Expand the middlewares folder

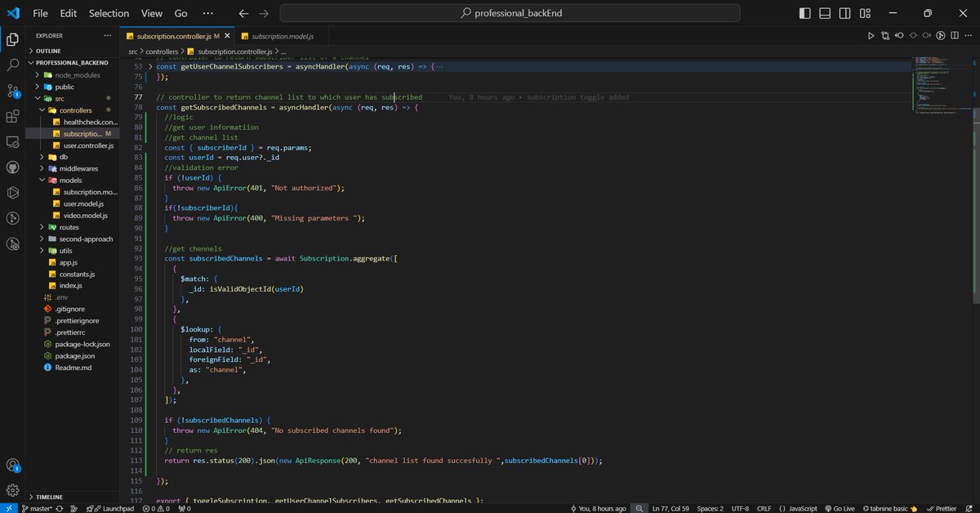(x=72, y=168)
